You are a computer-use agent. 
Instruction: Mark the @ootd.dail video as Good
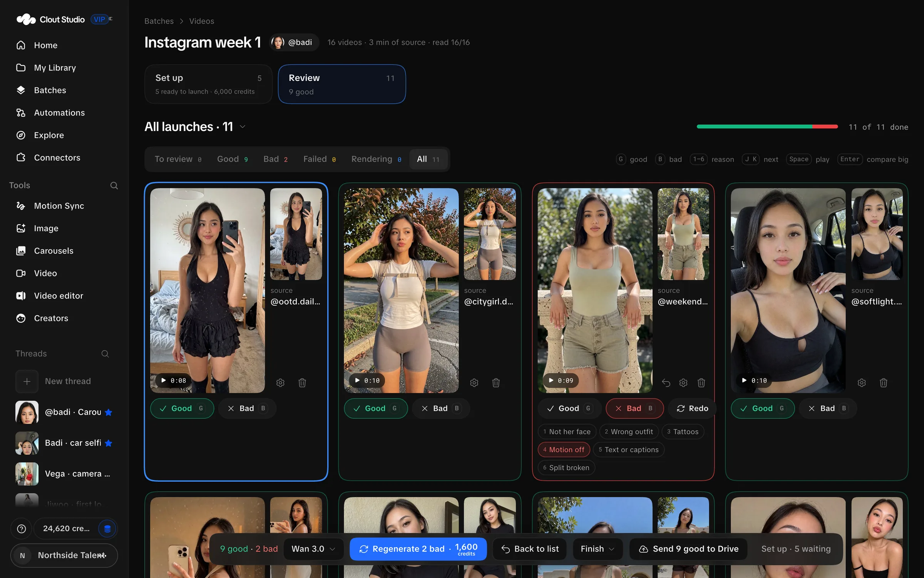pos(182,408)
